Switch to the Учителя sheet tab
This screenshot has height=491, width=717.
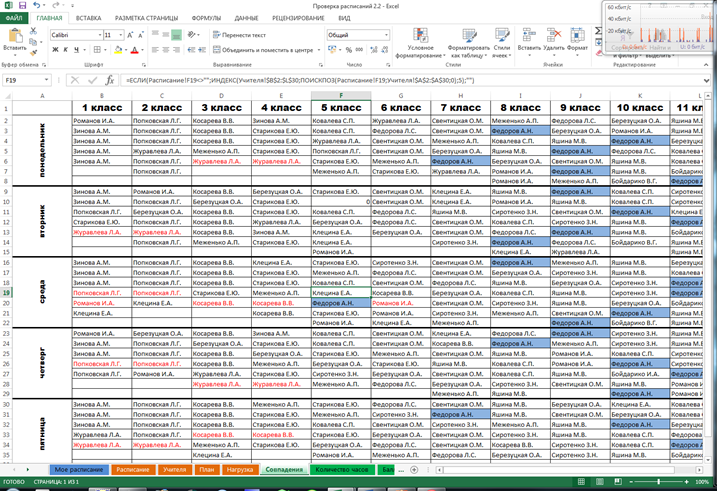(173, 468)
